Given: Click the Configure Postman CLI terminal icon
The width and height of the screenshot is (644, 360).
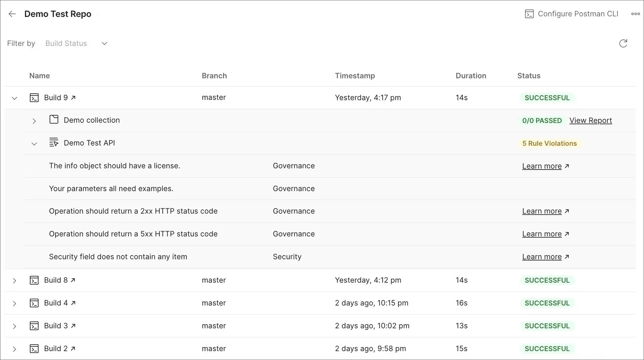Looking at the screenshot, I should [529, 14].
